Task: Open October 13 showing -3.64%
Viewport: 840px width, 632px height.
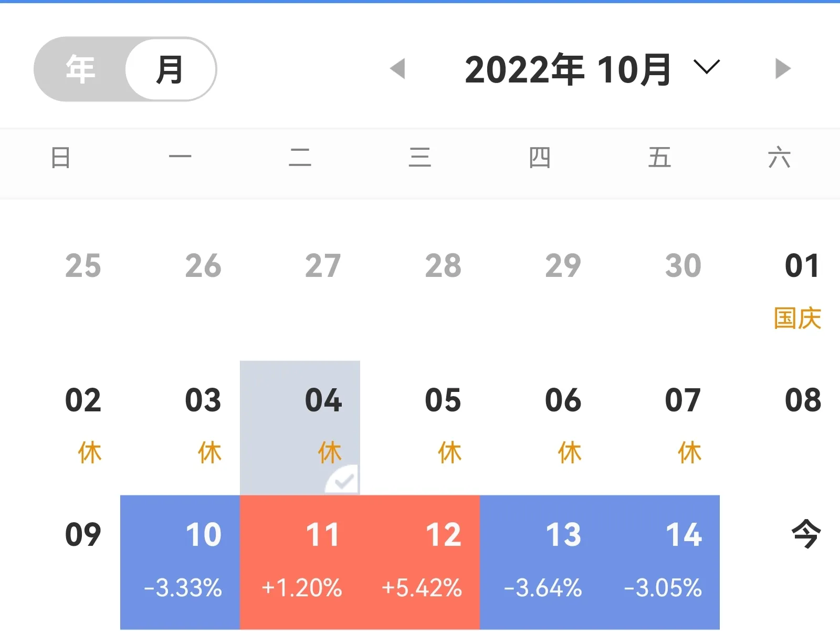Action: (540, 561)
